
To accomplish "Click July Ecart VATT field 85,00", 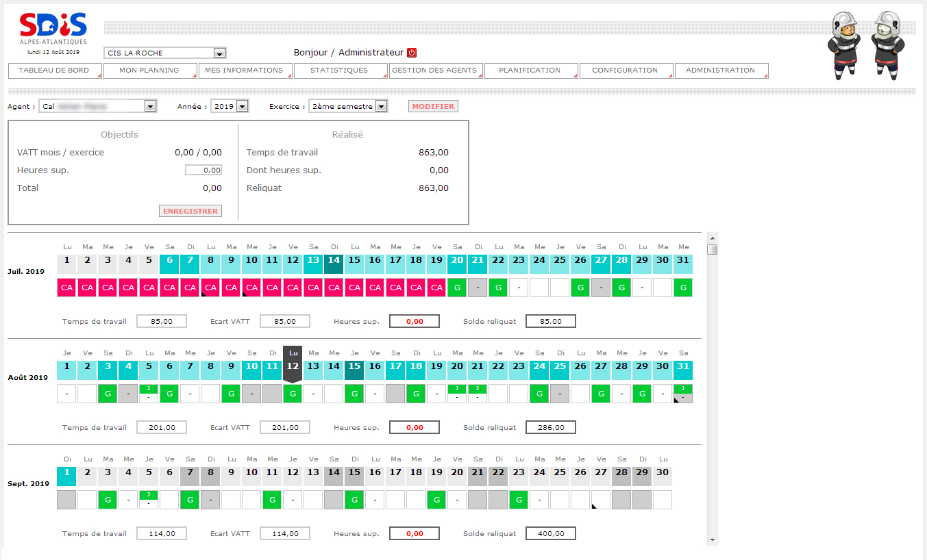I will (x=285, y=321).
